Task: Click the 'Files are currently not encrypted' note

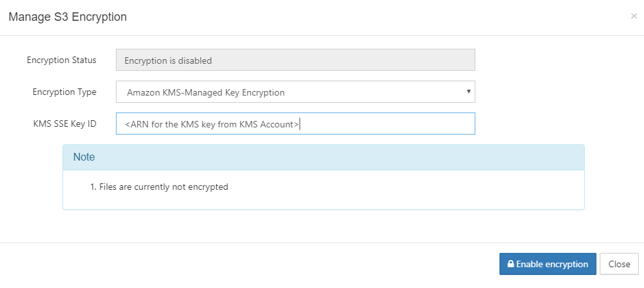Action: pyautogui.click(x=163, y=187)
